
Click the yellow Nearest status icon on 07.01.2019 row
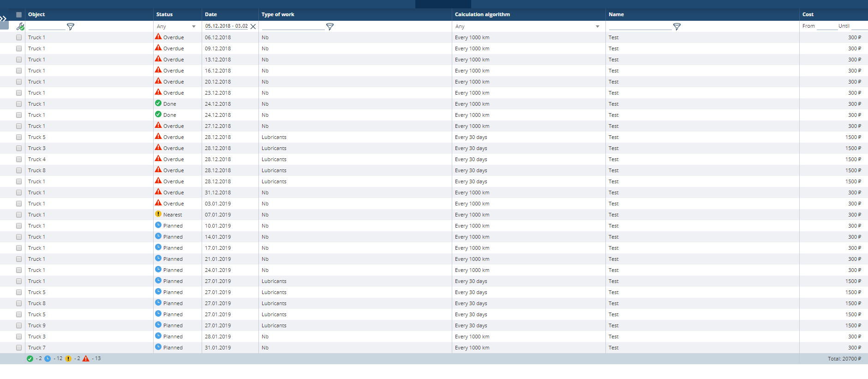[158, 214]
